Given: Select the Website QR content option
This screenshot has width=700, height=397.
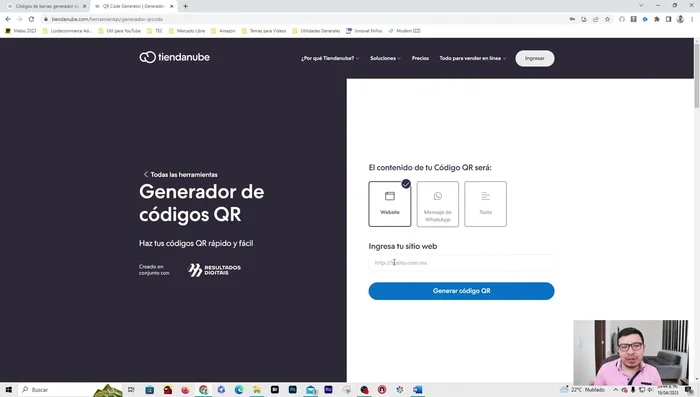Looking at the screenshot, I should point(390,204).
